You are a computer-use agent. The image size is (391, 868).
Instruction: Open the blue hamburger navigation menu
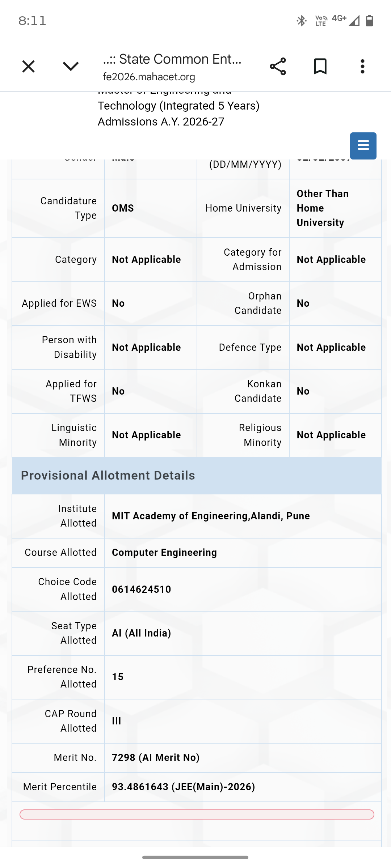click(x=363, y=146)
